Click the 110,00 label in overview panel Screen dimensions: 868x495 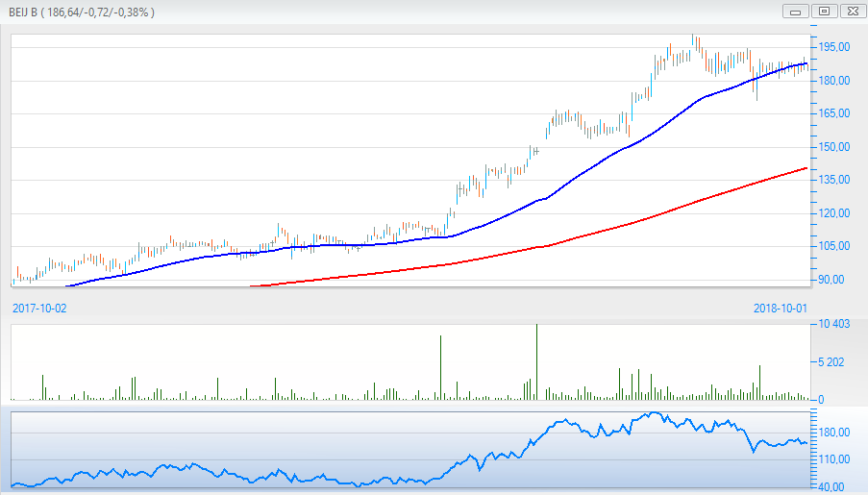click(x=834, y=459)
